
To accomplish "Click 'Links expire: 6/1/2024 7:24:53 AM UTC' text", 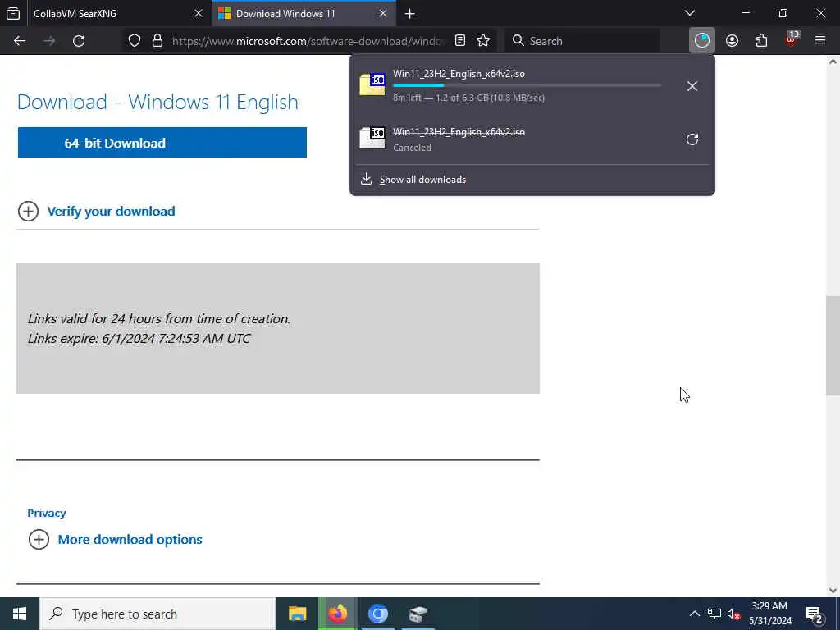I will point(139,339).
